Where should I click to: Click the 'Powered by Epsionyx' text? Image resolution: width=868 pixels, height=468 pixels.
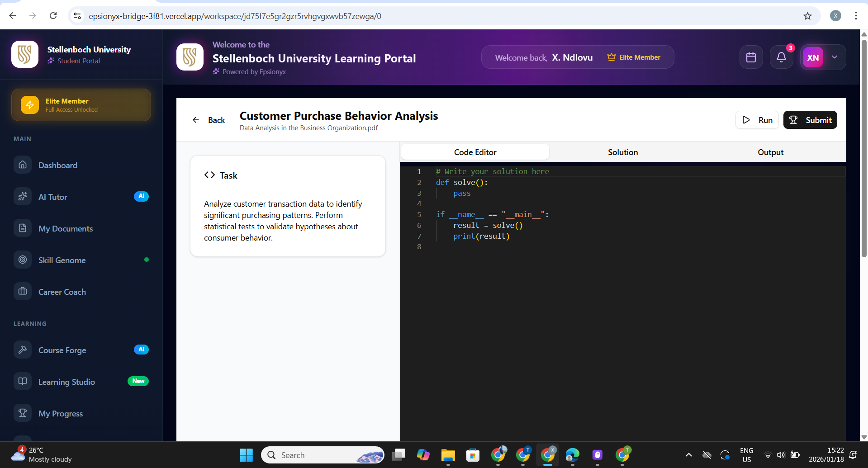tap(254, 72)
